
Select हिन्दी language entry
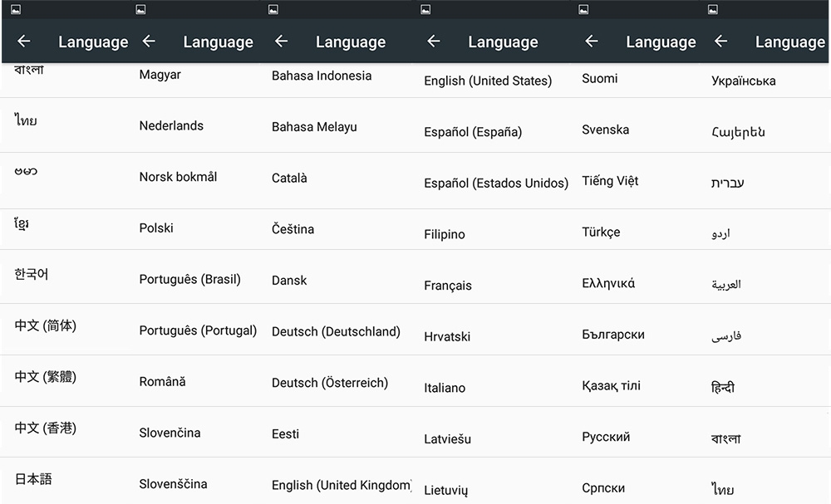point(723,388)
